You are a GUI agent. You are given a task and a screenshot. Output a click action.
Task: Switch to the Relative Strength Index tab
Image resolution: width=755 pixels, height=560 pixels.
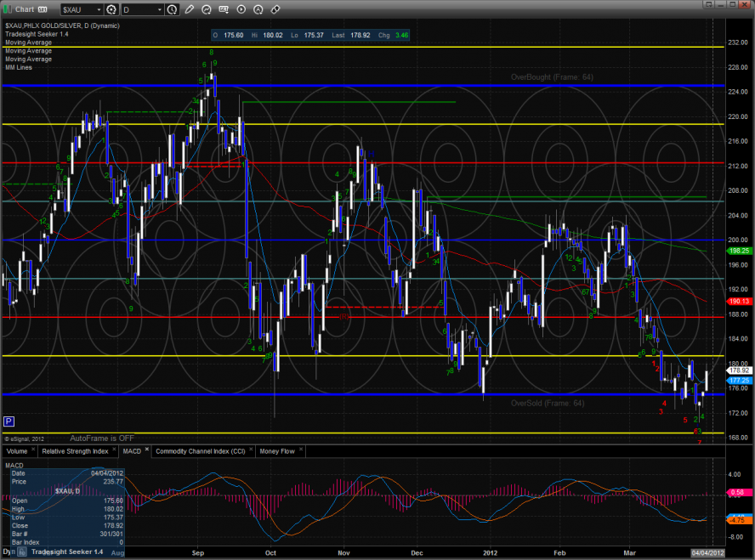point(75,451)
